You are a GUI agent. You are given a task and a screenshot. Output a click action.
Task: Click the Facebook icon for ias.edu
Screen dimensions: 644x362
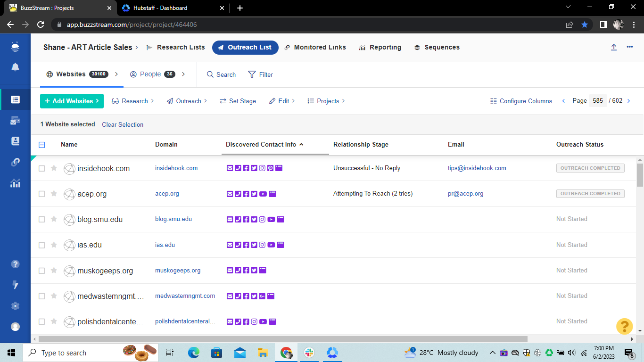tap(246, 245)
